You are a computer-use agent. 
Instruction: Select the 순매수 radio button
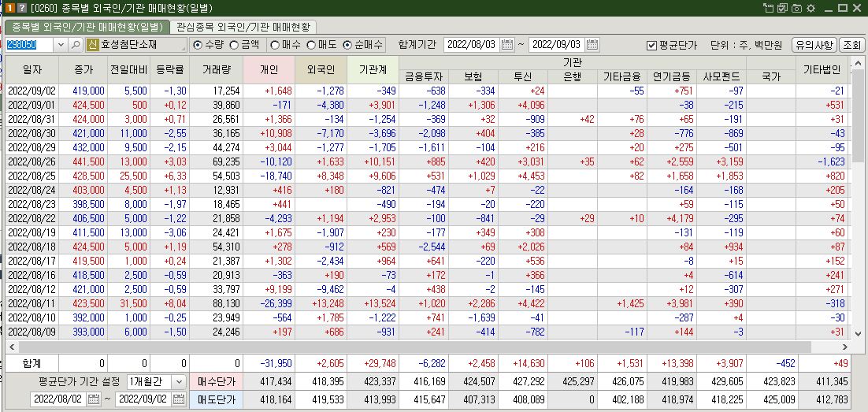pos(347,45)
